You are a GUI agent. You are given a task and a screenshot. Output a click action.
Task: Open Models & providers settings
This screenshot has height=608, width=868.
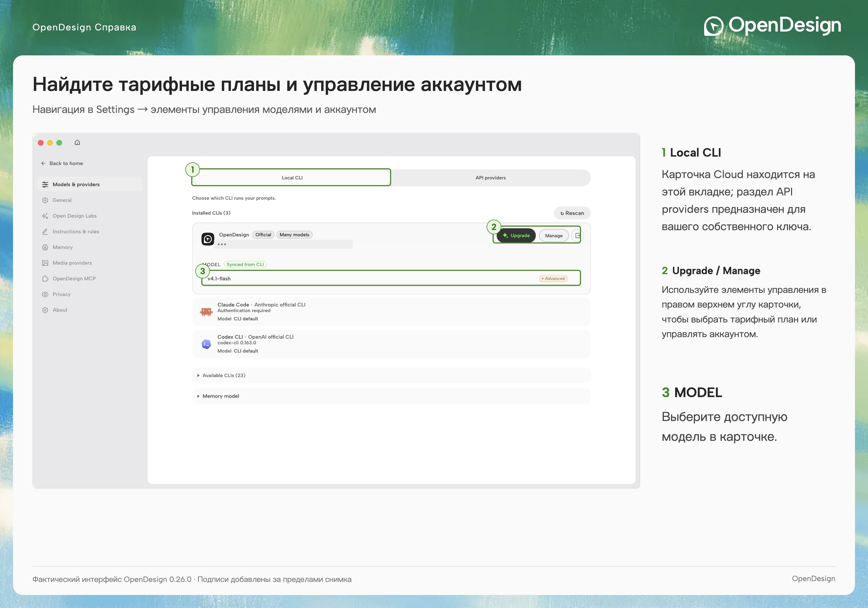coord(90,185)
